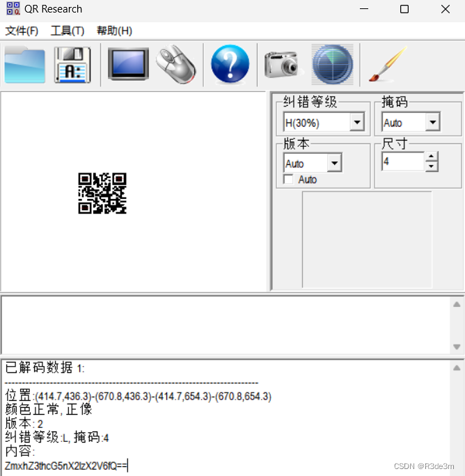Click the floppy disk save icon

tap(72, 65)
